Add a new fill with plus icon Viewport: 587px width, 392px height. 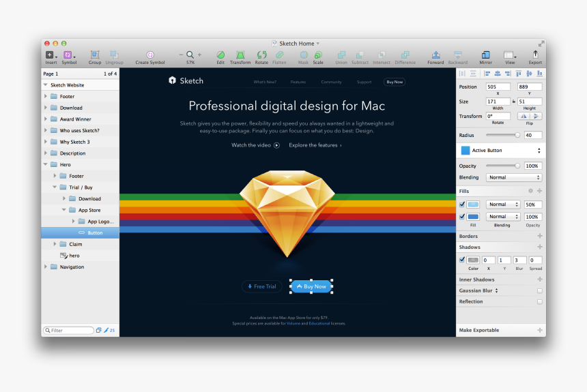(539, 191)
